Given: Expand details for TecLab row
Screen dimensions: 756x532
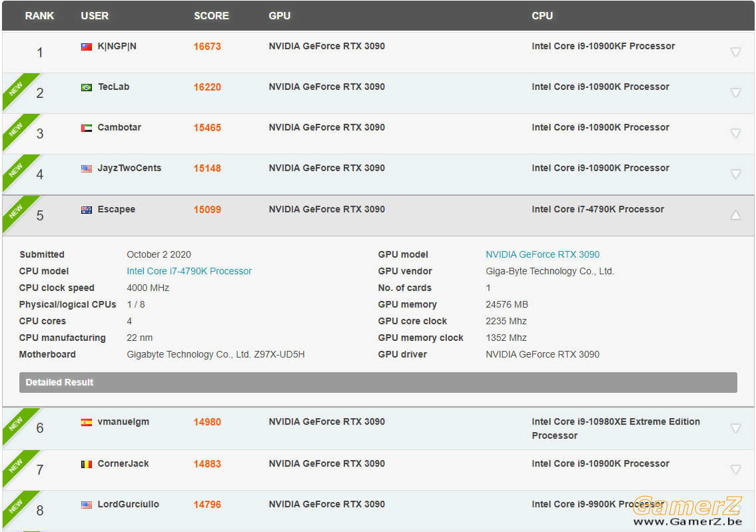Looking at the screenshot, I should [735, 93].
